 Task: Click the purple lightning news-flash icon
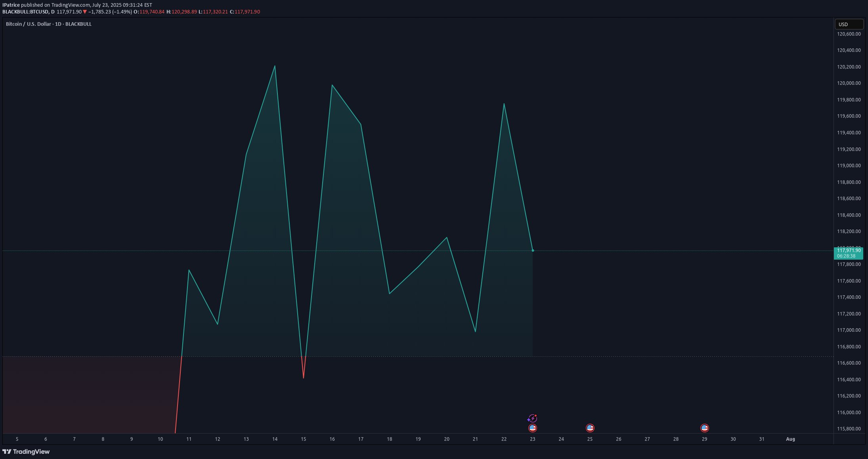click(x=532, y=419)
